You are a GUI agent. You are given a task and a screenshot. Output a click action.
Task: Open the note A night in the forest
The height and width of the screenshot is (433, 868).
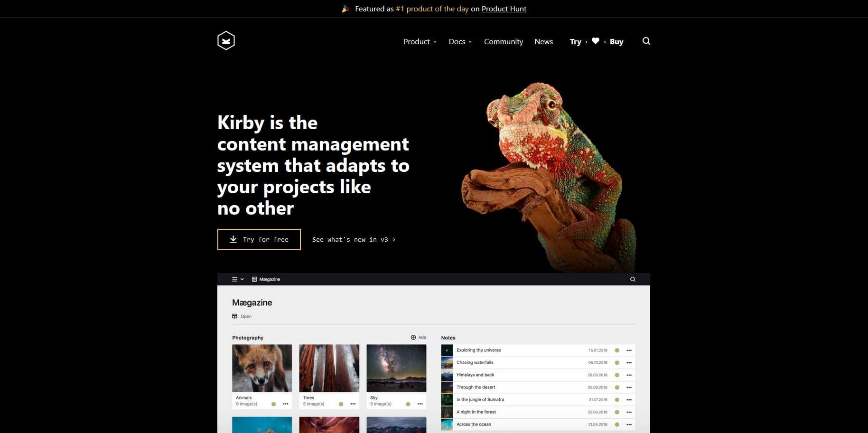pyautogui.click(x=476, y=412)
